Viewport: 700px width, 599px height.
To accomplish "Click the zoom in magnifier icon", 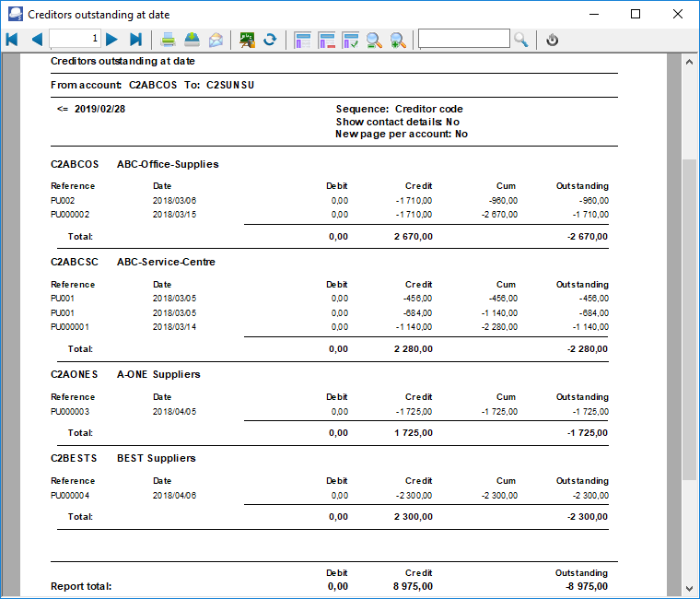I will click(x=398, y=40).
